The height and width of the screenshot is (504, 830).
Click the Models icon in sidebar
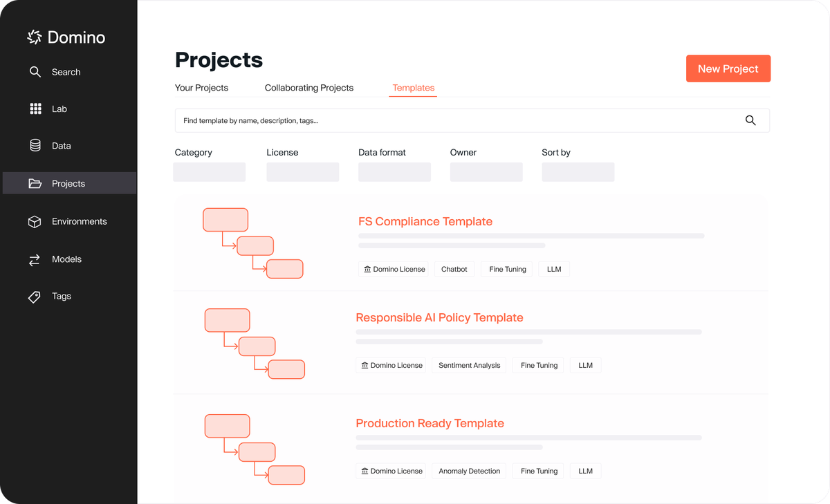[x=35, y=259]
